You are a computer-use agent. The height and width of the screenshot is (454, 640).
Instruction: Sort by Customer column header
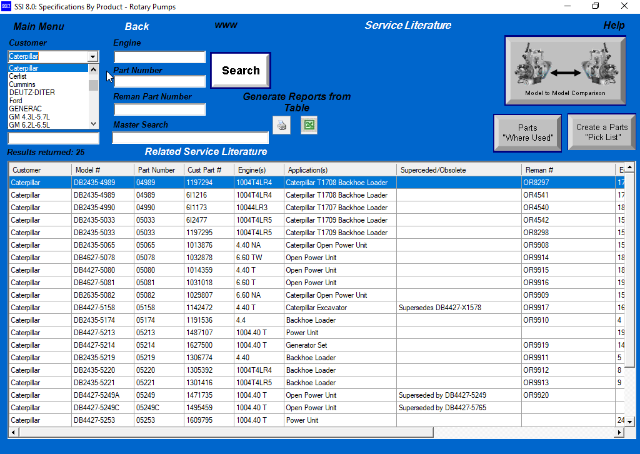point(40,170)
